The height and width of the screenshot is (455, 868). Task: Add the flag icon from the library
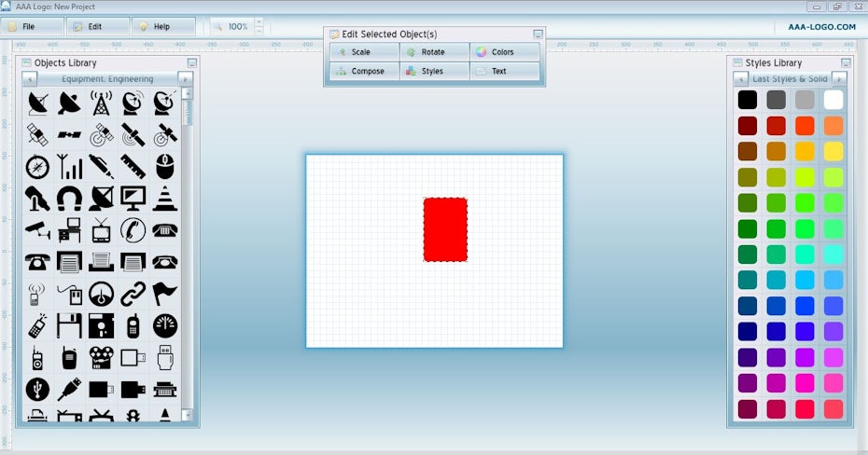(165, 294)
